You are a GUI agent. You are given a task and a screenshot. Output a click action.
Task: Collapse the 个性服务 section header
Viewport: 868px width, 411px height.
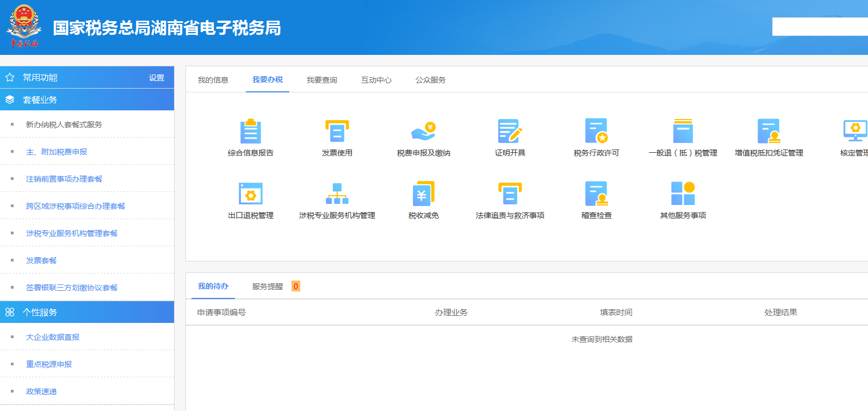point(87,312)
